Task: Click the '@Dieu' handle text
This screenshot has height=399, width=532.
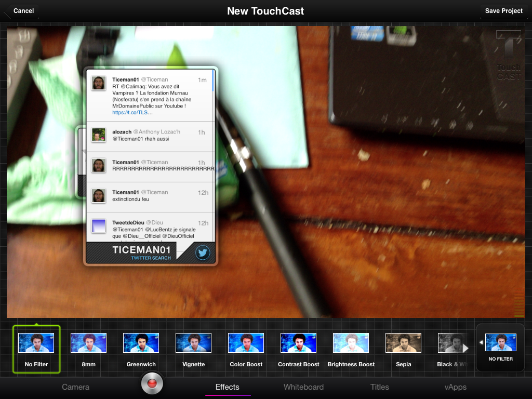Action: (155, 222)
